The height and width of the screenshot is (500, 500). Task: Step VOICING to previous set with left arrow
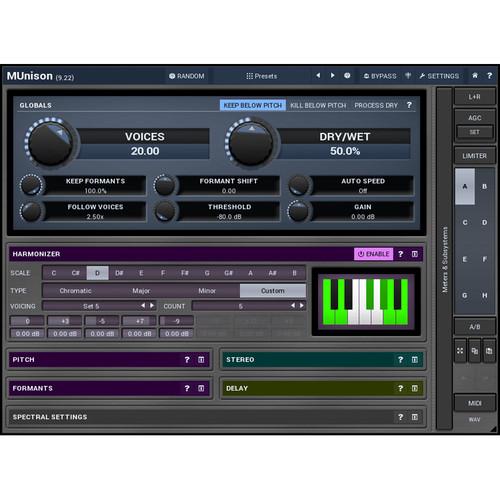coord(143,305)
